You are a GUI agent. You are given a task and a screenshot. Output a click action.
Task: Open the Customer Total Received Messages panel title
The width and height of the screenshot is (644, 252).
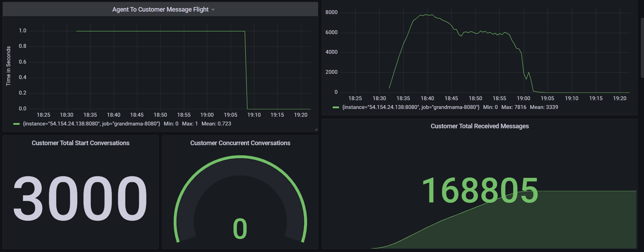coord(479,126)
